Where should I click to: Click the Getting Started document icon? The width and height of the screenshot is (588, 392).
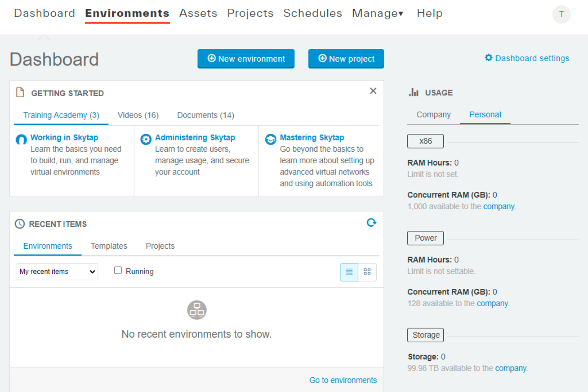pos(20,92)
